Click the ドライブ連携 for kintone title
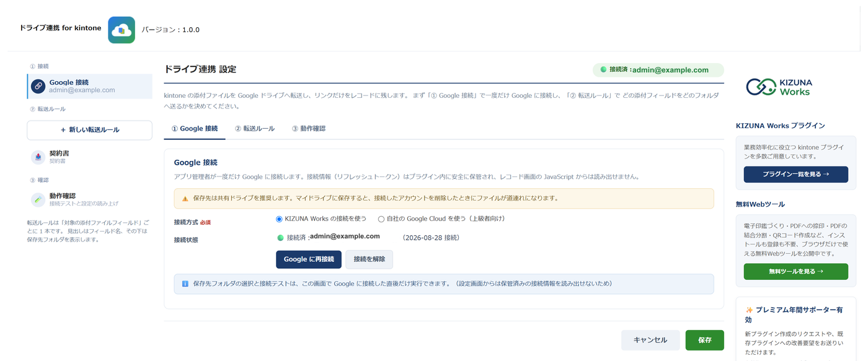868x361 pixels. tap(60, 28)
